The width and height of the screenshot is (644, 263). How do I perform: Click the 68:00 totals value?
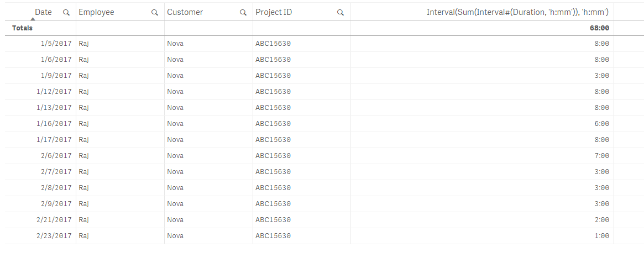tap(600, 28)
